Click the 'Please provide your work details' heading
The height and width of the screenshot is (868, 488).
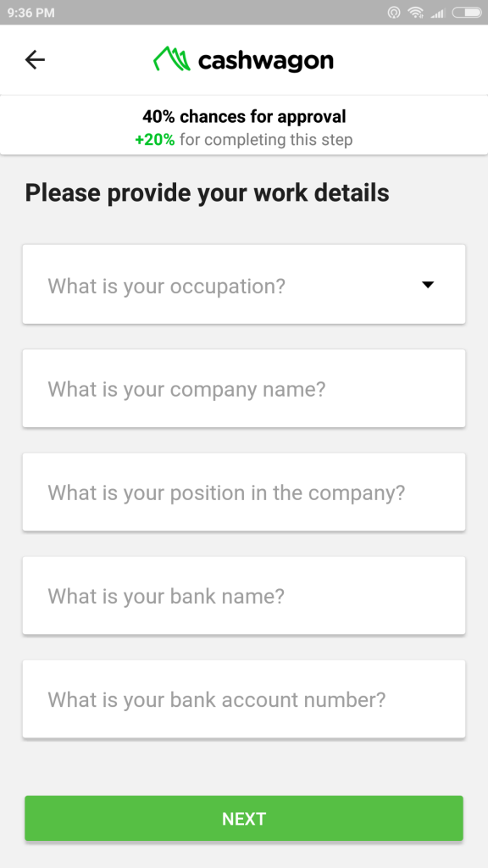pyautogui.click(x=207, y=192)
